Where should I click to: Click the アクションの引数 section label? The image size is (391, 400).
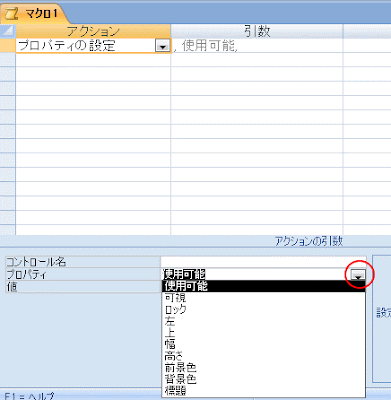[x=309, y=241]
